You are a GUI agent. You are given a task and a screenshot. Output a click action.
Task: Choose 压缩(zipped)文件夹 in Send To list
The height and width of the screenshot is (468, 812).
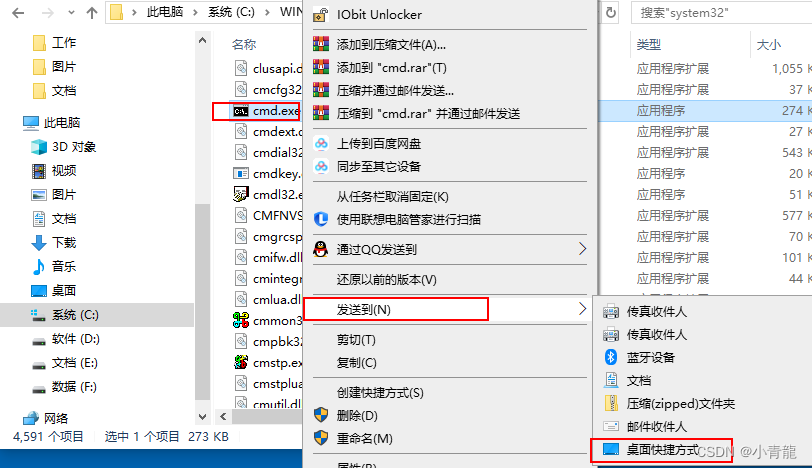click(x=681, y=404)
